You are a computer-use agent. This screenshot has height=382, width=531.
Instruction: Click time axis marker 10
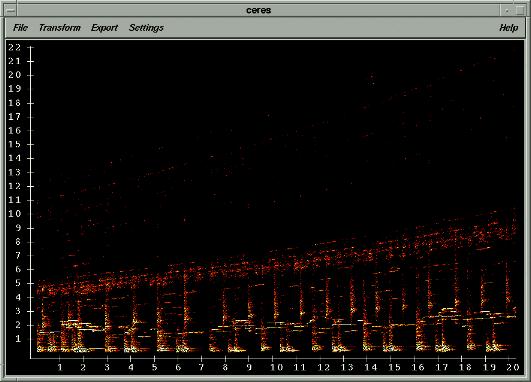(x=276, y=367)
